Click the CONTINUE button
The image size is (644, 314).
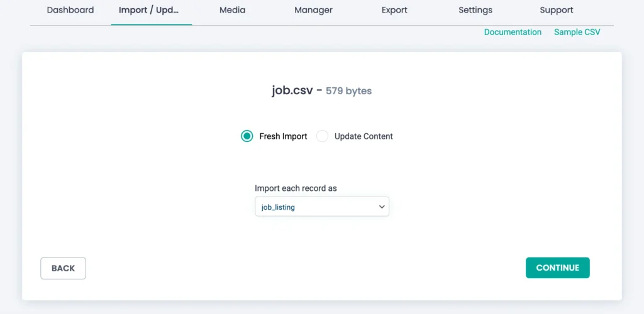point(557,268)
